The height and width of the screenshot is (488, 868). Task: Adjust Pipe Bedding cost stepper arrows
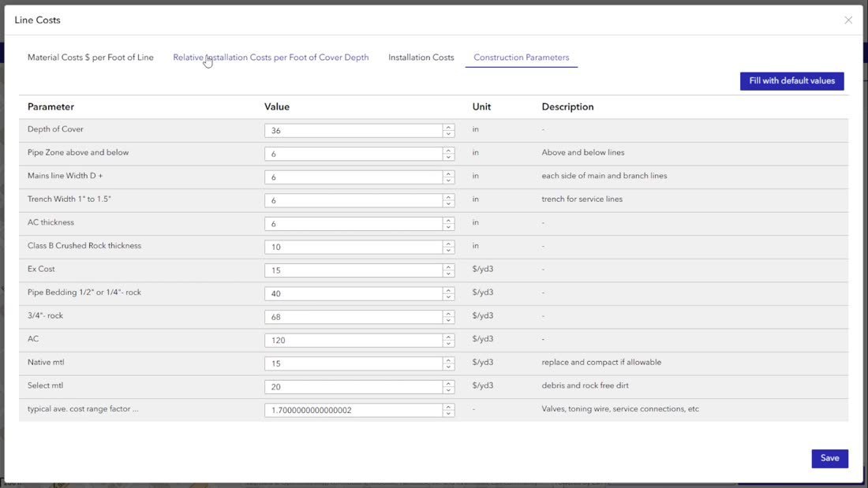point(448,293)
